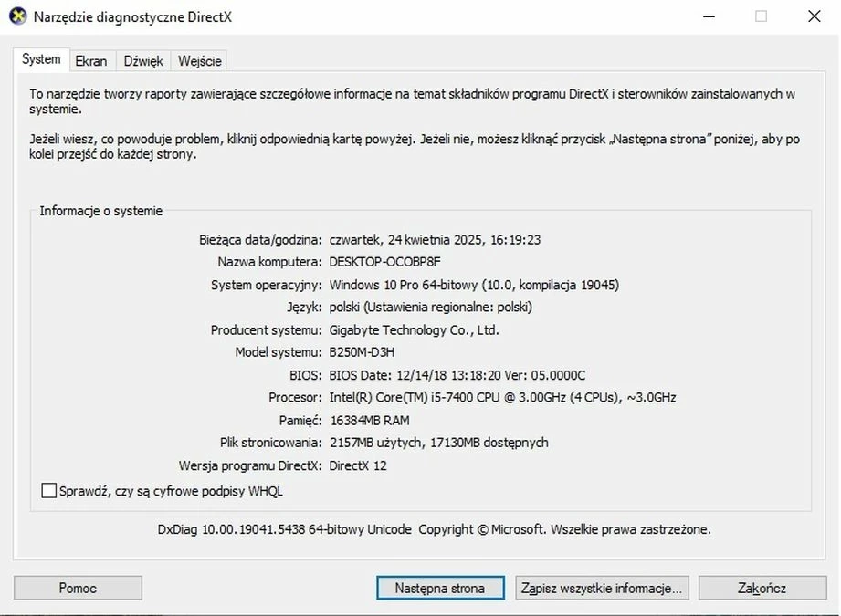
Task: Enable the WHQL digital signatures checkbox
Action: [49, 491]
